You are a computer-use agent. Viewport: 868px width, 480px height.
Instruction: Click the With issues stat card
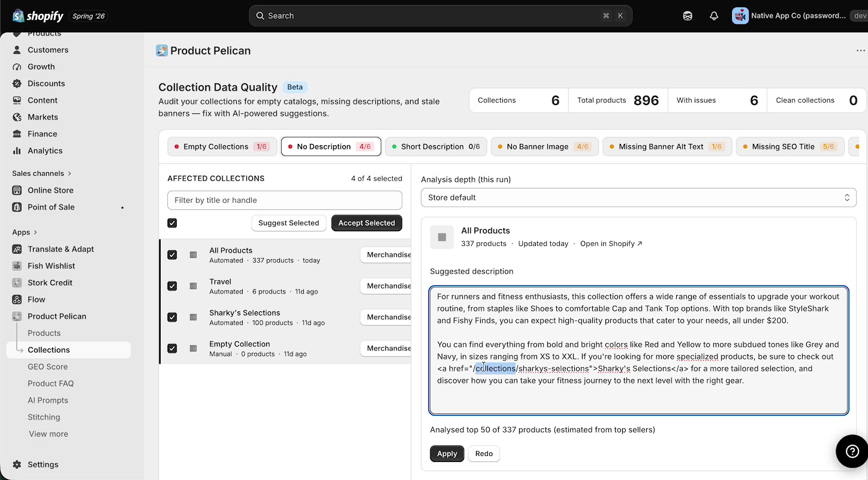(x=718, y=100)
